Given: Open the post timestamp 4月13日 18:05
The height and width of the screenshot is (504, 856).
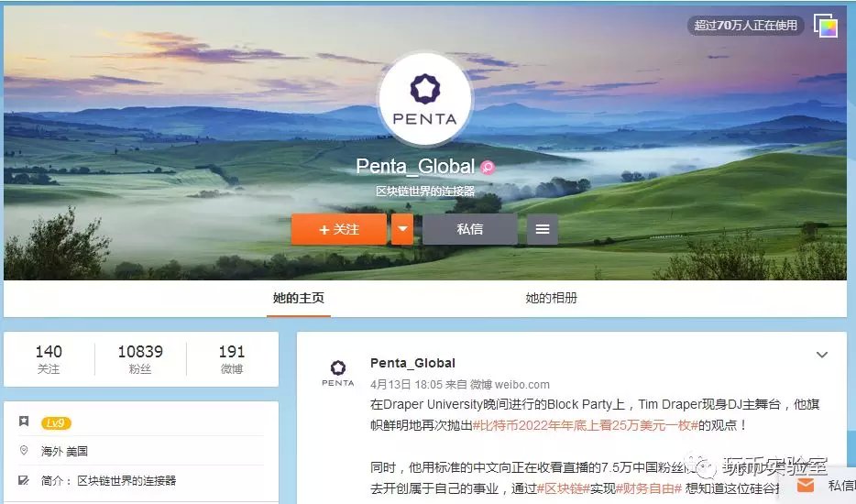Looking at the screenshot, I should coord(406,385).
